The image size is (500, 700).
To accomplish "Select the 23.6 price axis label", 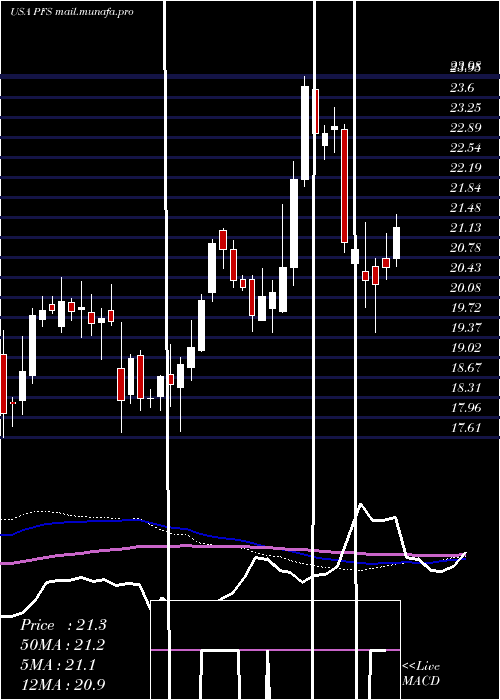I will (462, 88).
